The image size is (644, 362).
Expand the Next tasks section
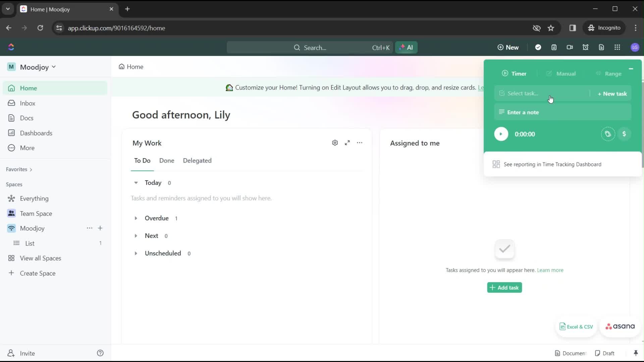point(136,236)
